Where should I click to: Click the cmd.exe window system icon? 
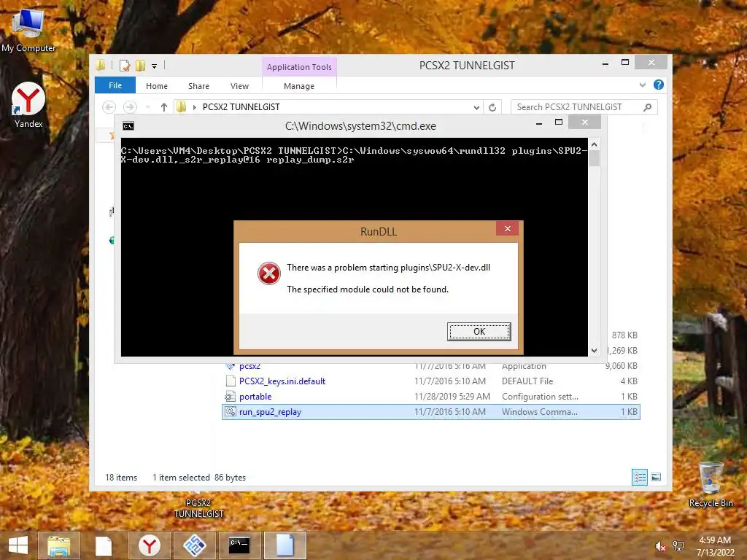coord(128,126)
